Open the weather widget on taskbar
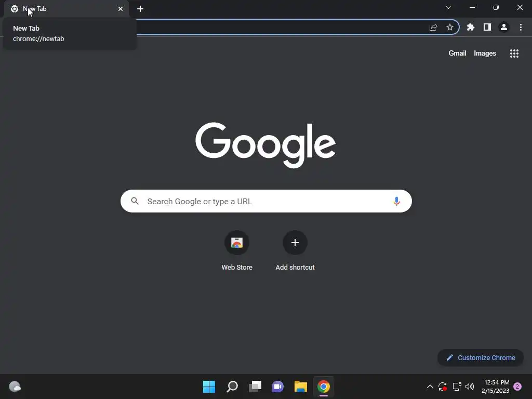Screen dimensions: 532x399 15,387
